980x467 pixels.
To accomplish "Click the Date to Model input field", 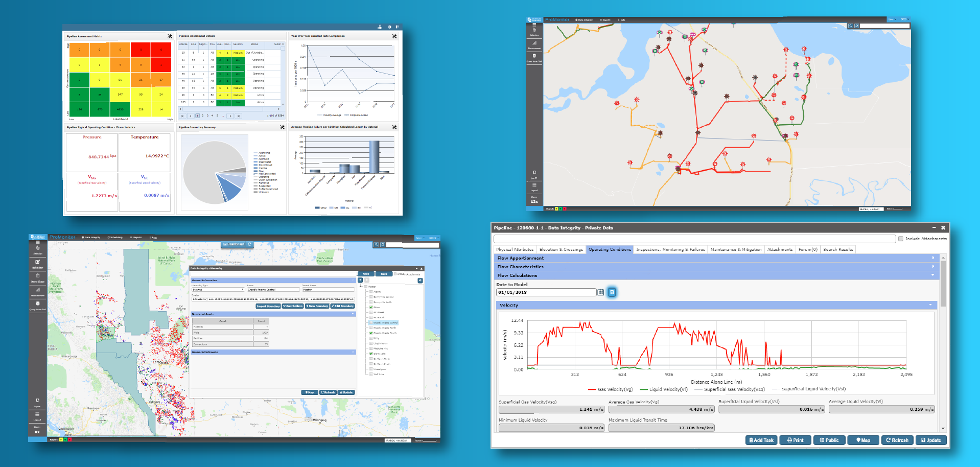I will point(546,292).
